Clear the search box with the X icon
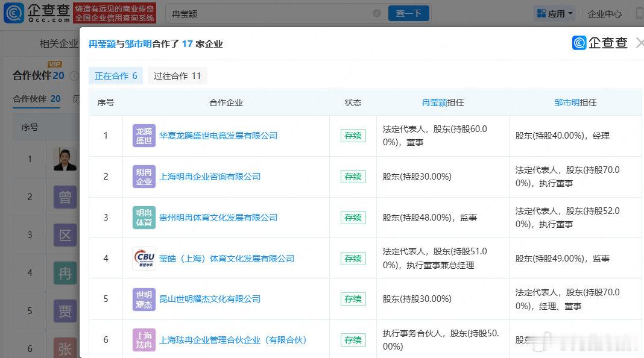The image size is (644, 358). [x=377, y=13]
